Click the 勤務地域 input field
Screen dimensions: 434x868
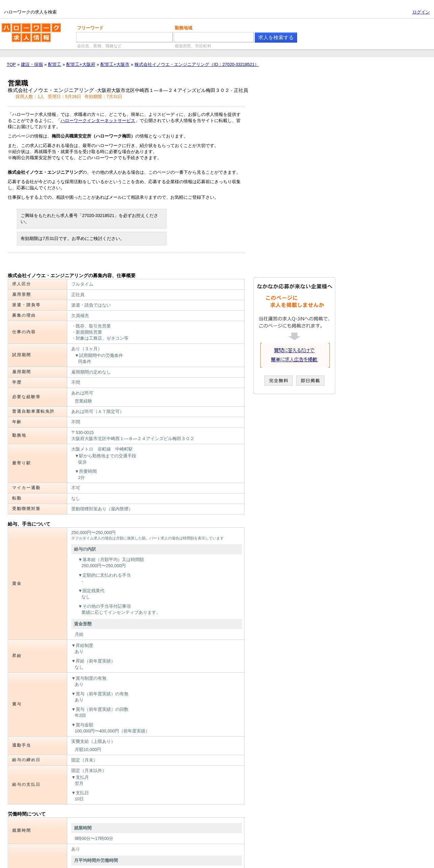(214, 37)
